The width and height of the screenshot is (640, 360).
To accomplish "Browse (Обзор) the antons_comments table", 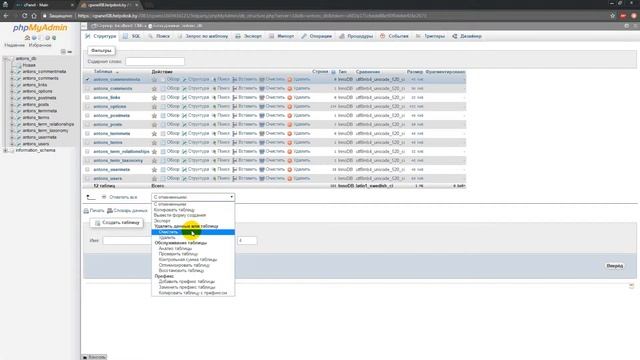I will 170,88.
